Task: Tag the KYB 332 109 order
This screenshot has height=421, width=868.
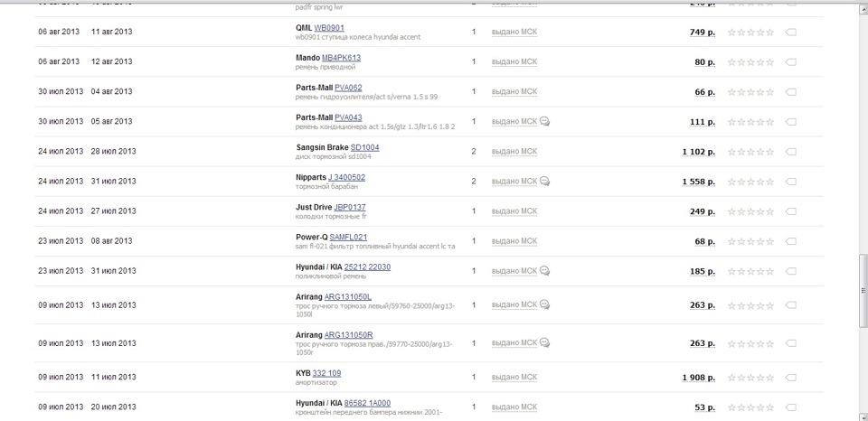Action: [791, 378]
